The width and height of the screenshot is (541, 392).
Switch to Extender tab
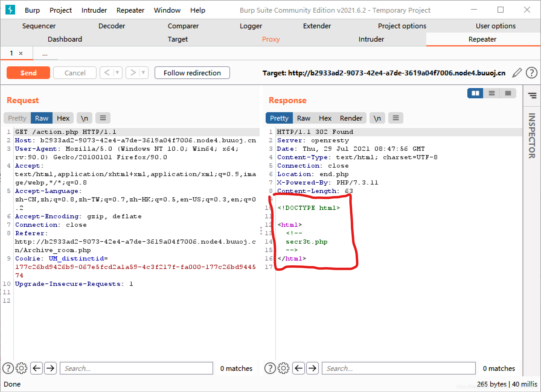[x=317, y=26]
